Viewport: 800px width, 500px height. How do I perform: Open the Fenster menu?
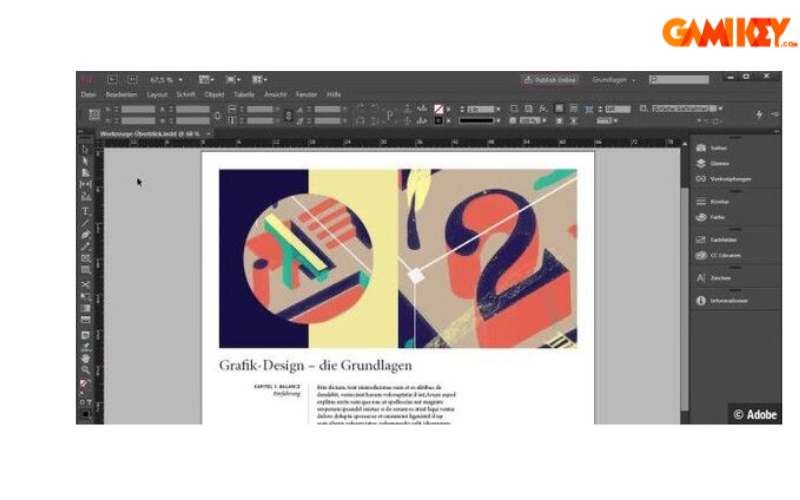click(308, 94)
